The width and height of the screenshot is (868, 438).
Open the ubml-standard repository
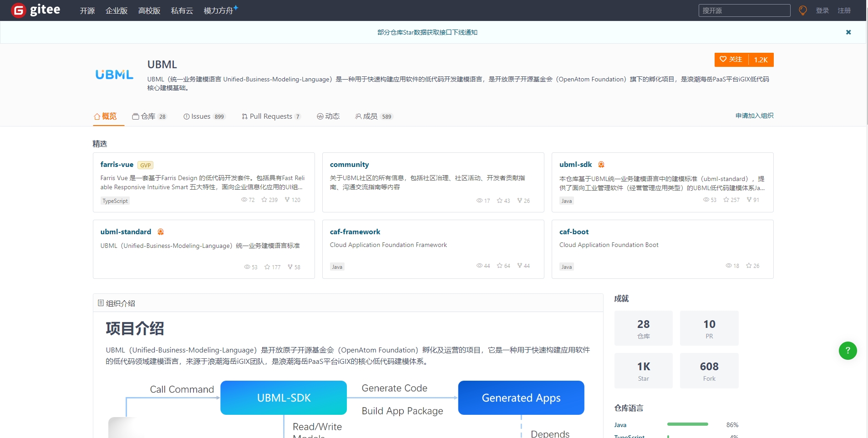[126, 232]
